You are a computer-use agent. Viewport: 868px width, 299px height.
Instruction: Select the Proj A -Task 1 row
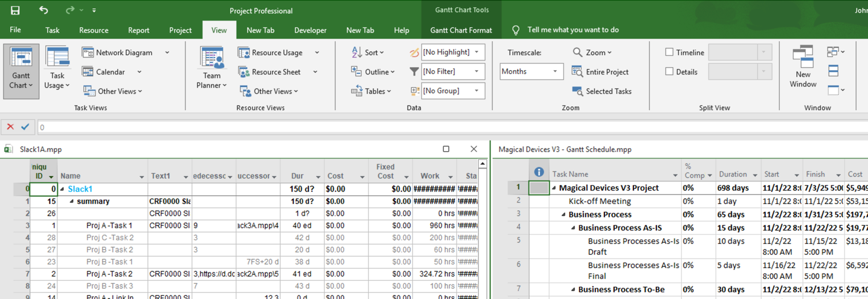[x=109, y=225]
